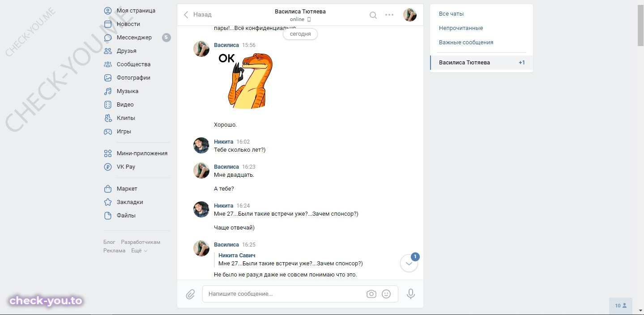The height and width of the screenshot is (315, 644).
Task: Open the emoji smiley picker
Action: [386, 294]
